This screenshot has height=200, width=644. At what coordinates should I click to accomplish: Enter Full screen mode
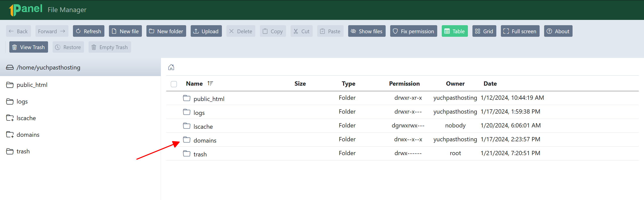click(x=520, y=31)
